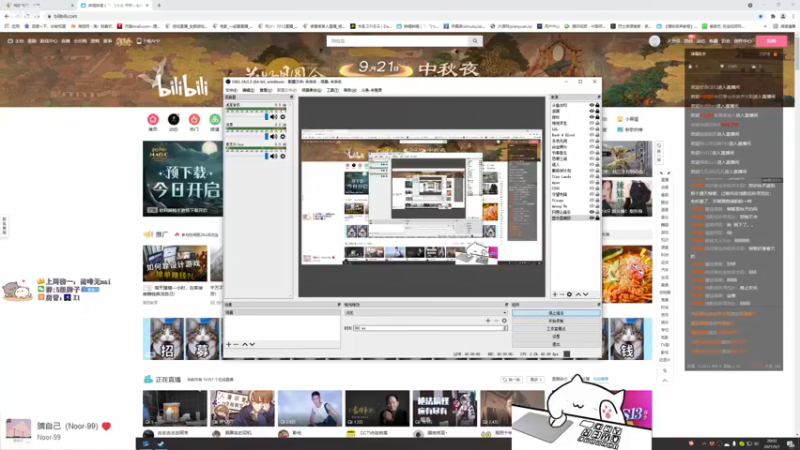Mute the middle mixer channel speaker icon
Screen dimensions: 800x450
click(x=273, y=136)
